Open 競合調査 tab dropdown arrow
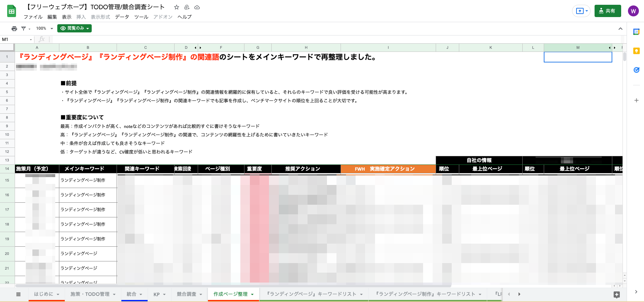Image resolution: width=644 pixels, height=302 pixels. [201, 294]
